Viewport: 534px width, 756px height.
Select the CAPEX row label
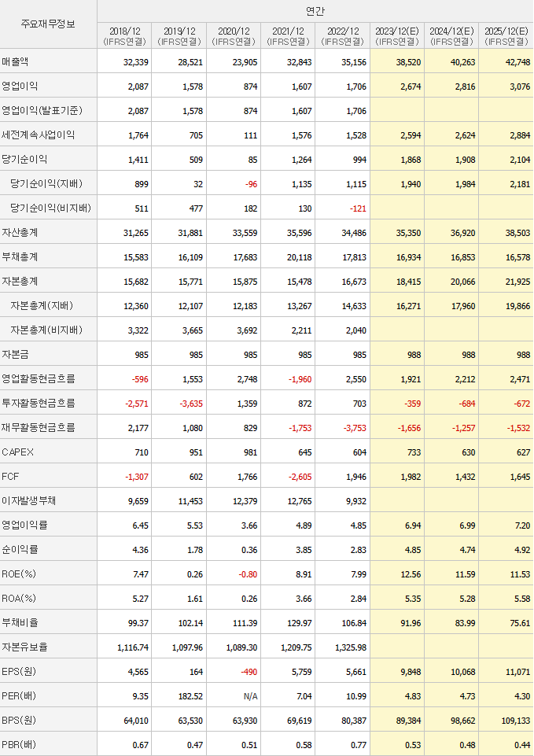(x=18, y=452)
